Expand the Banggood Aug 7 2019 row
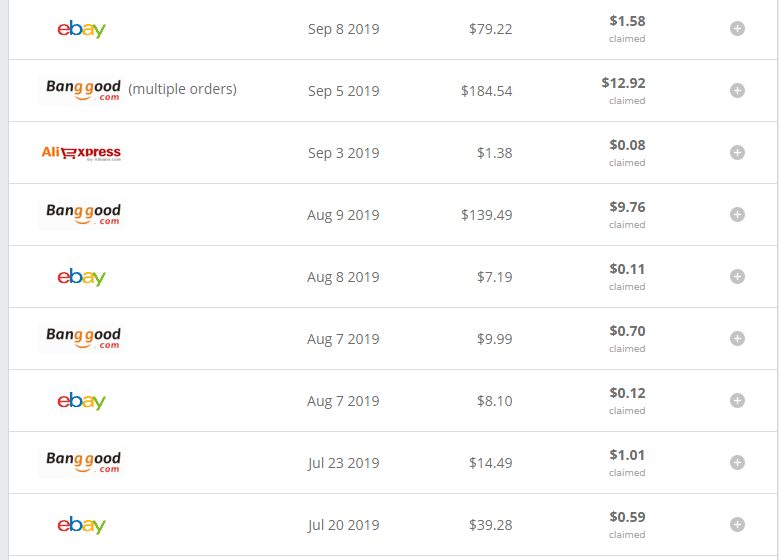The width and height of the screenshot is (779, 560). coord(737,338)
